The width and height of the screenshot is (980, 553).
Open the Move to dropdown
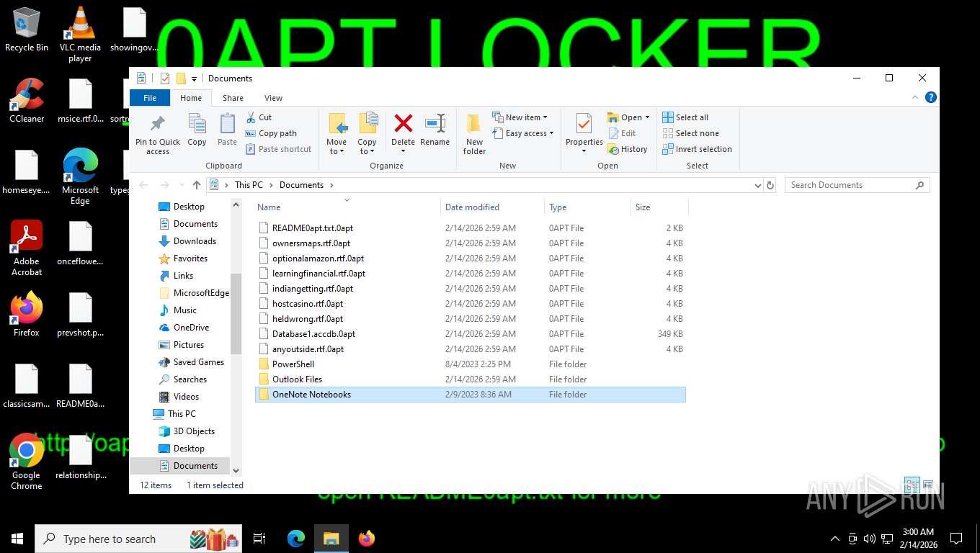(337, 147)
